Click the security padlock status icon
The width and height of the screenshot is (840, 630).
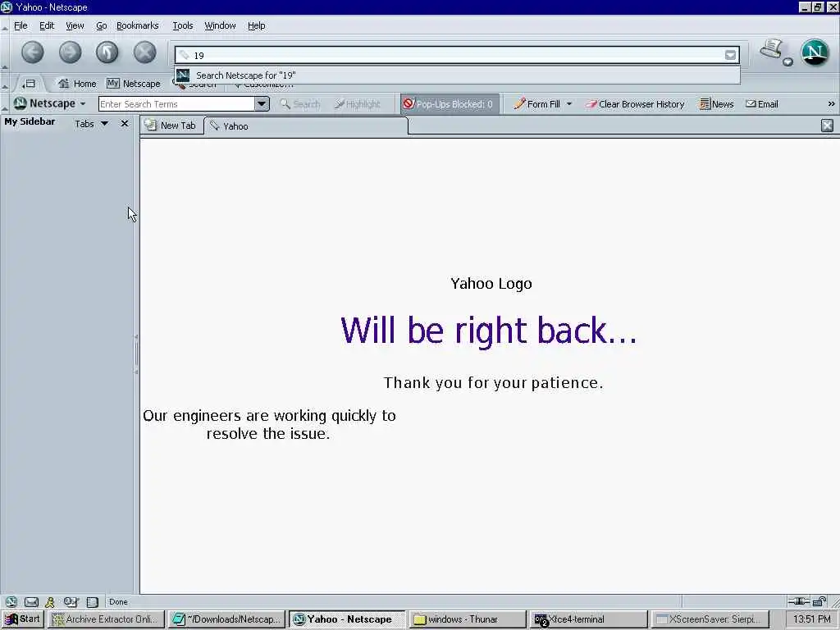click(x=819, y=601)
